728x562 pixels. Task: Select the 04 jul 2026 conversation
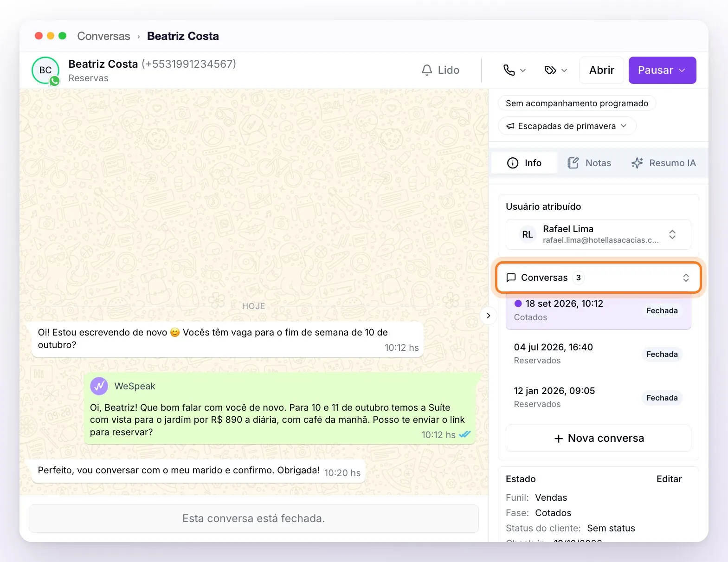[598, 354]
